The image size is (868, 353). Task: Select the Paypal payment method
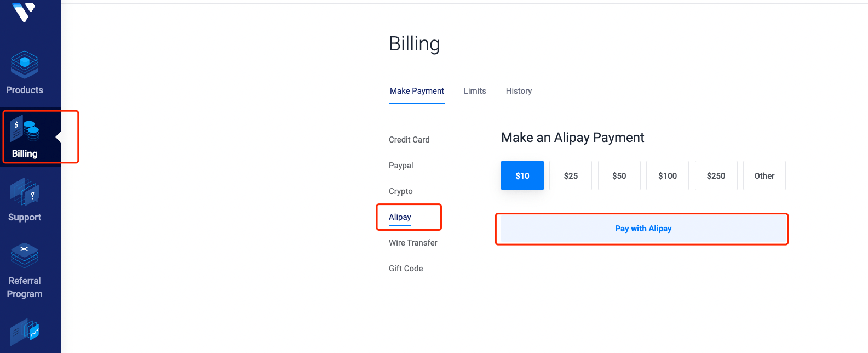click(401, 166)
